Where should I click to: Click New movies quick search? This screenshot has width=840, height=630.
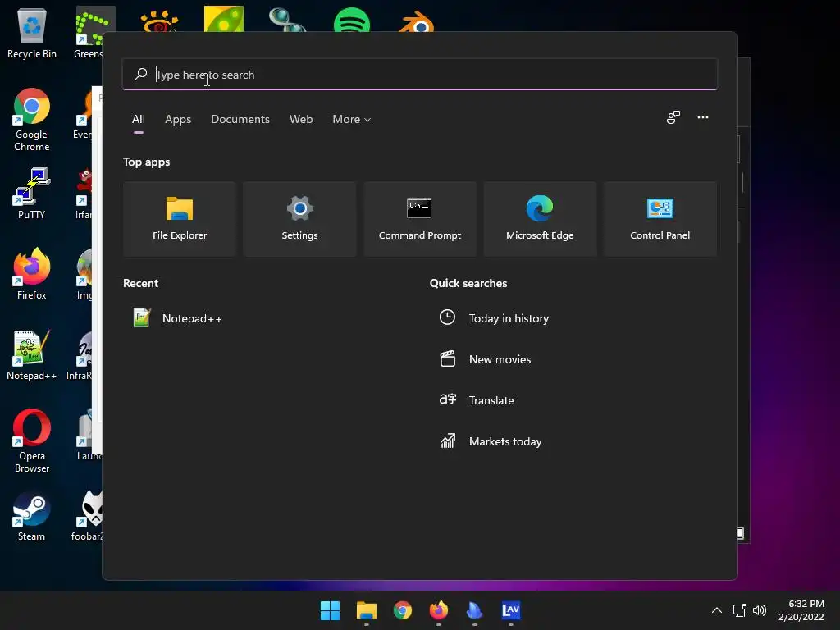(485, 359)
